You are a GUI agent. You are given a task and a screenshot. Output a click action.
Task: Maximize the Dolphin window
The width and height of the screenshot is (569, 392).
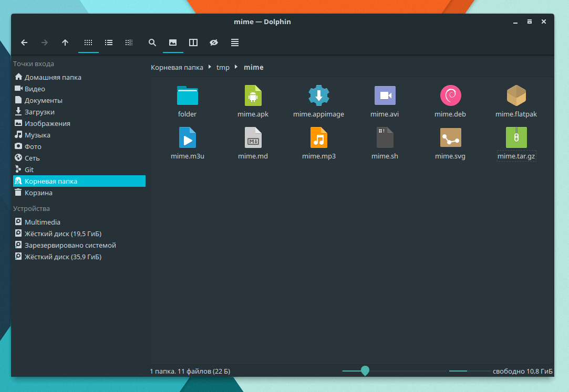click(x=530, y=22)
